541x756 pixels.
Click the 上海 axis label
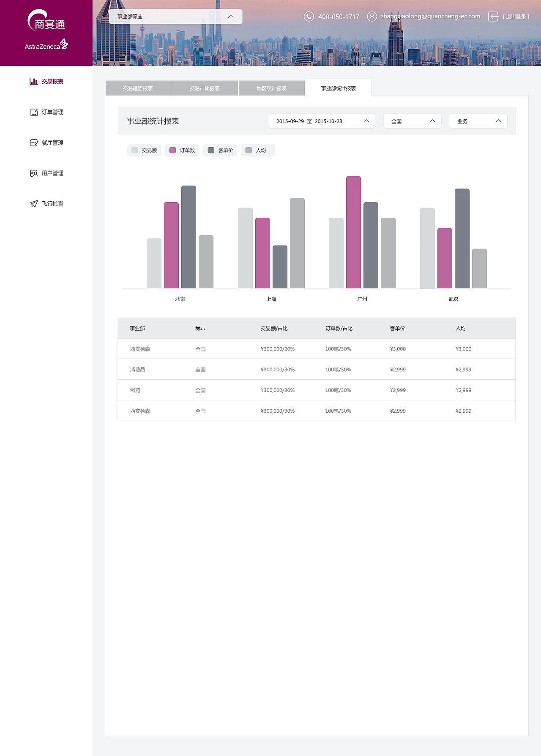271,299
